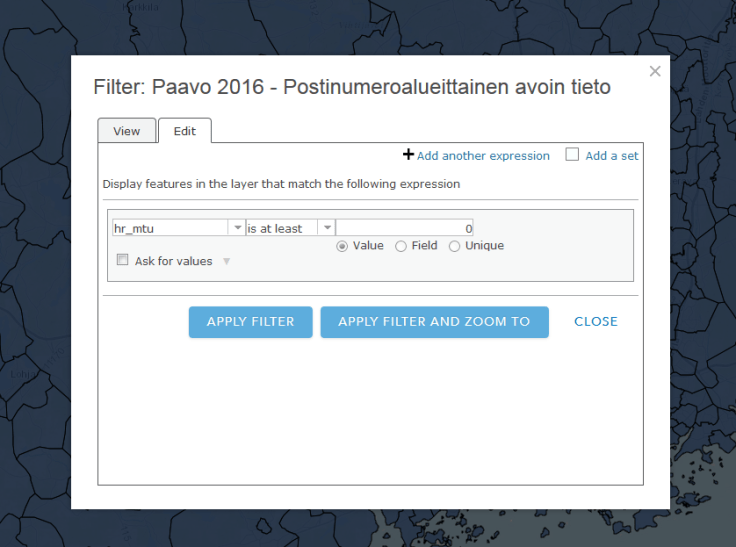Image resolution: width=736 pixels, height=547 pixels.
Task: Click the 'Add a set' link text
Action: pos(612,156)
